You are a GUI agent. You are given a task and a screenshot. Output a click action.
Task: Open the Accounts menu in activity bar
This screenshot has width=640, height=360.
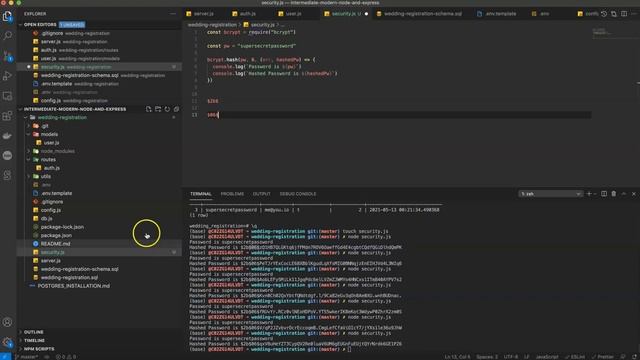7,322
